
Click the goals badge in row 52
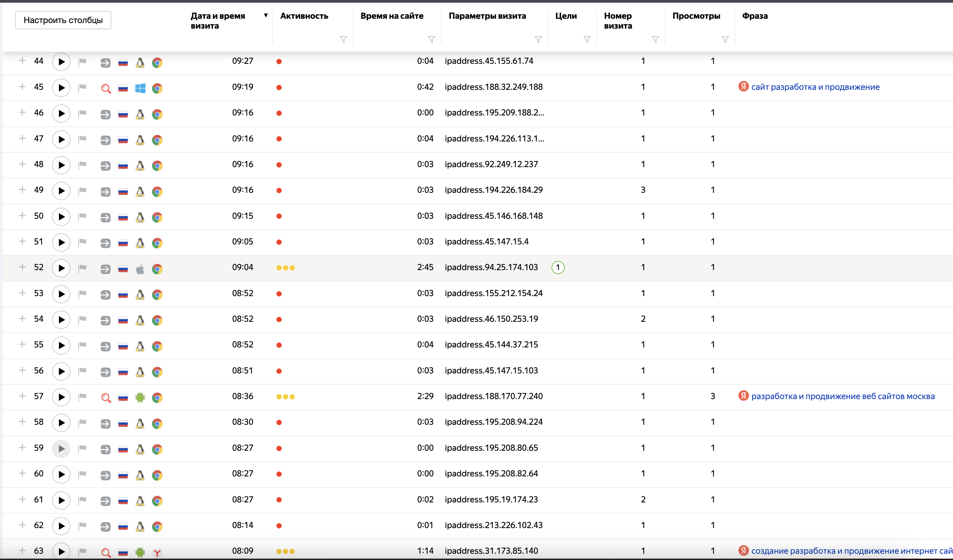(557, 267)
